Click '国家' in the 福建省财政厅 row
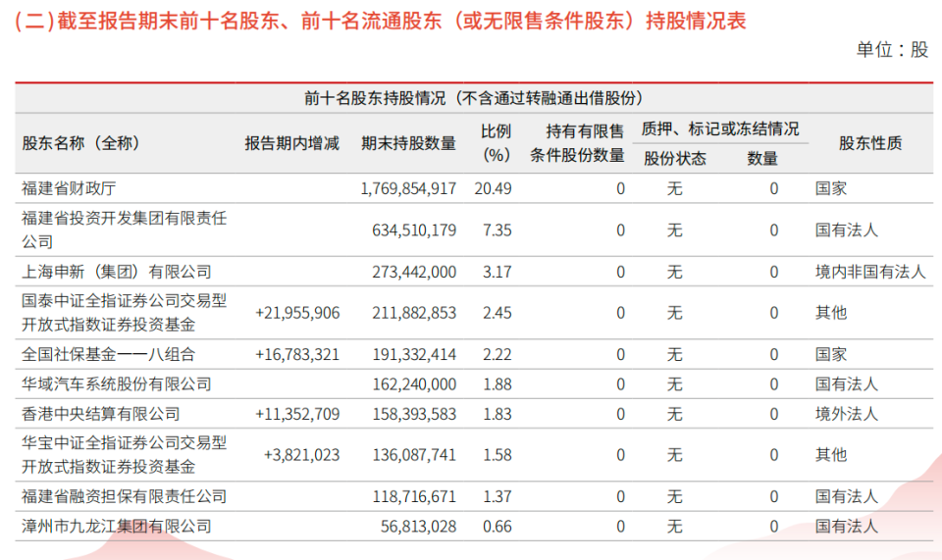Image resolution: width=942 pixels, height=560 pixels. 831,188
